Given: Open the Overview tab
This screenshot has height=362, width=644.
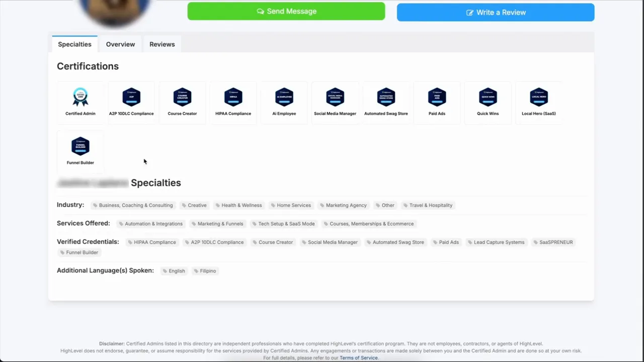Looking at the screenshot, I should point(120,44).
